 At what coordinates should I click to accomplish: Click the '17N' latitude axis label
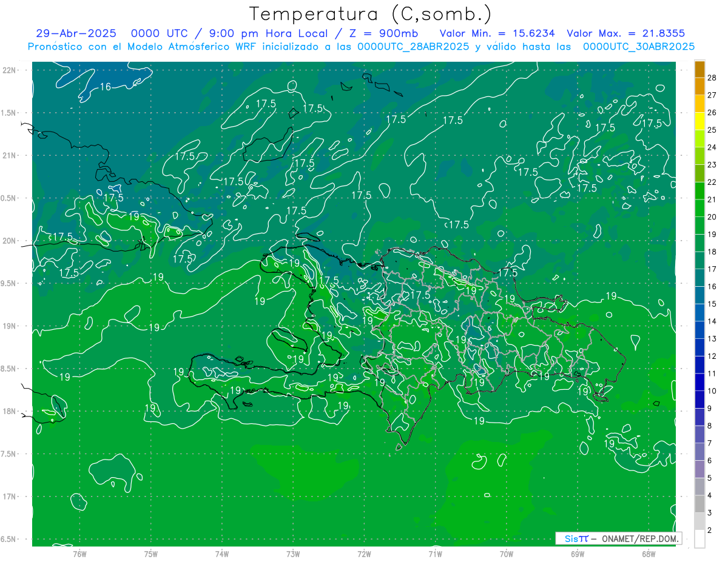10,497
